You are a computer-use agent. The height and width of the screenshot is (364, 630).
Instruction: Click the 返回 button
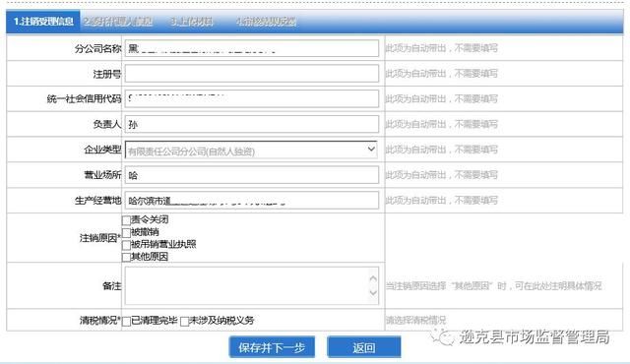pyautogui.click(x=364, y=347)
